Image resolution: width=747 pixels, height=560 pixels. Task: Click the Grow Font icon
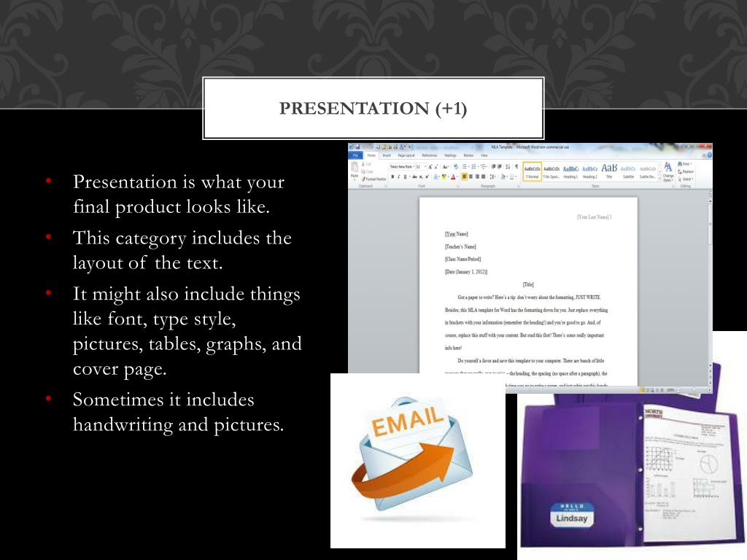click(430, 167)
